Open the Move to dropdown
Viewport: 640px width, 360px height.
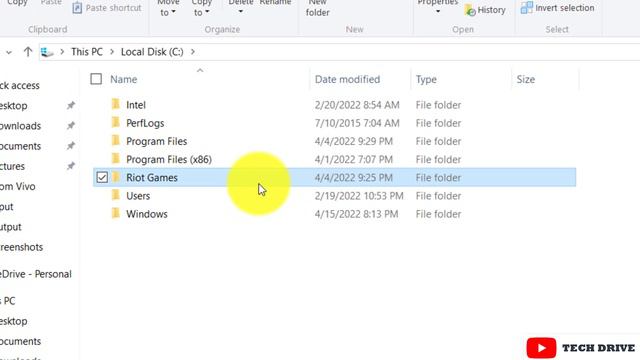tap(168, 8)
